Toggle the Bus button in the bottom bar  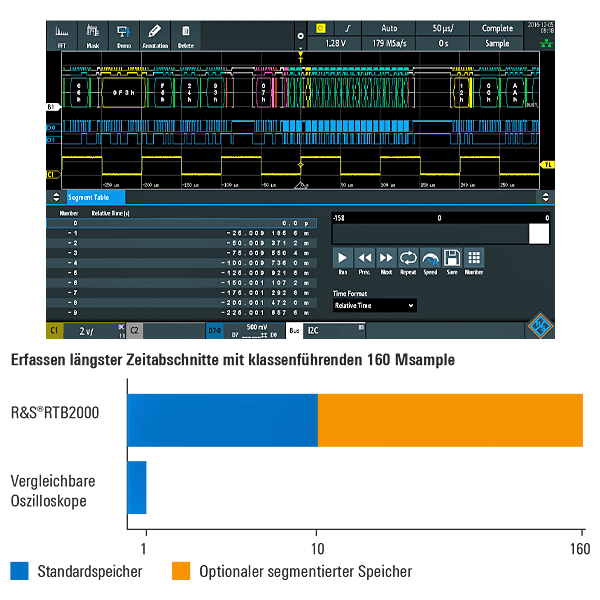294,331
